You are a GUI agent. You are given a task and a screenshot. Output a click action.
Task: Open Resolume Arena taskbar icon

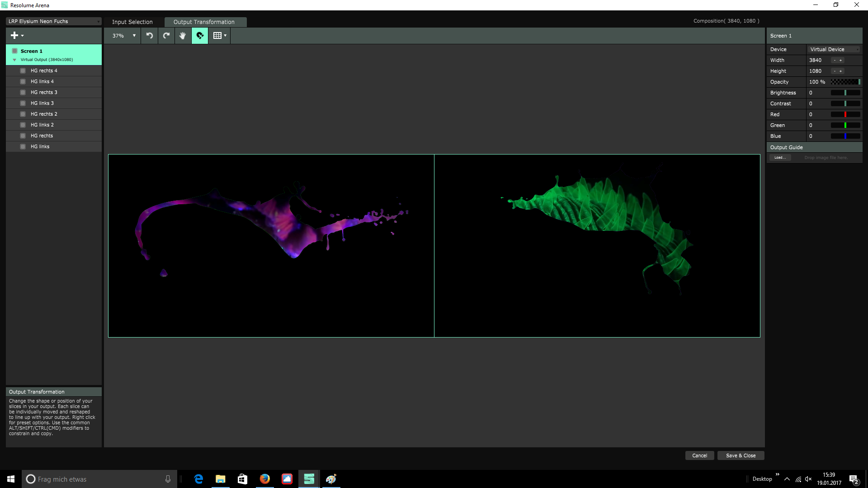tap(309, 479)
